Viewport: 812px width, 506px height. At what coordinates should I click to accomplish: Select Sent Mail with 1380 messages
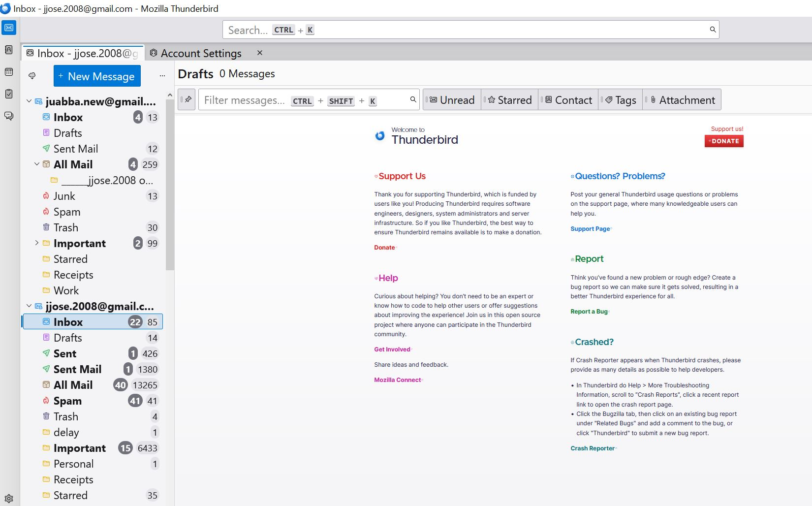(x=93, y=369)
